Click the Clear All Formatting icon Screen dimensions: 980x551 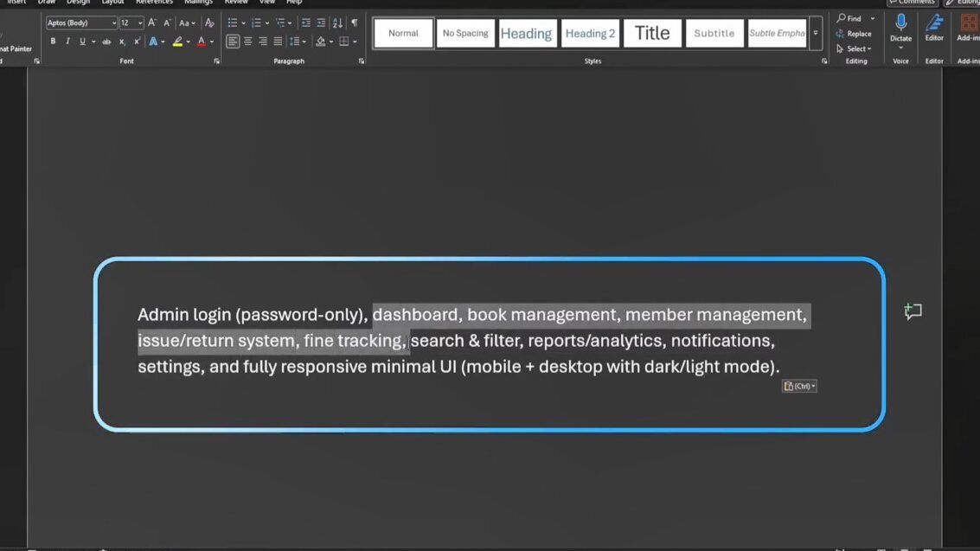[209, 23]
